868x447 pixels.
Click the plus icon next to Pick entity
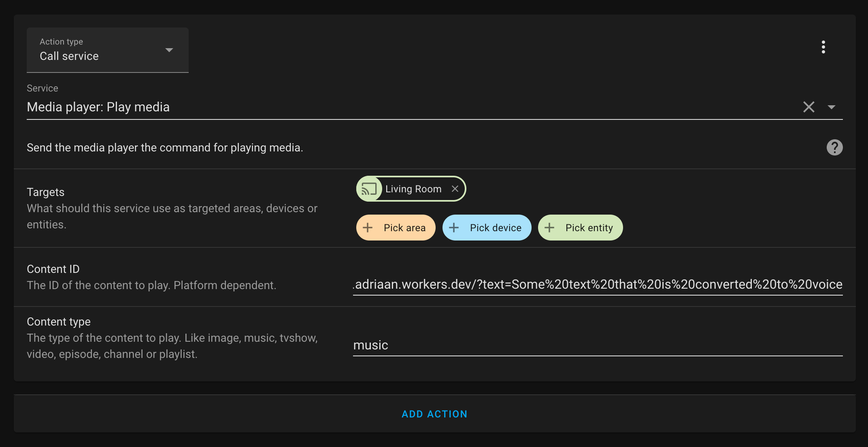[x=549, y=228]
